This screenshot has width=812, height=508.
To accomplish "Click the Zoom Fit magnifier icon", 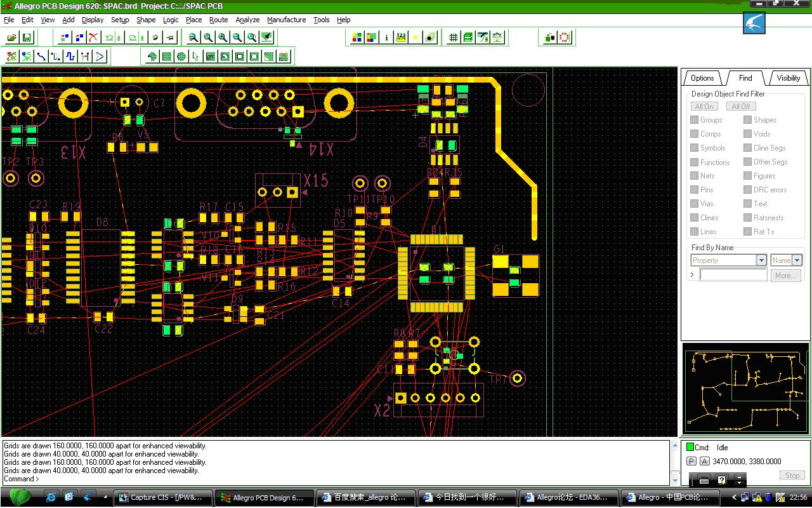I will [208, 38].
